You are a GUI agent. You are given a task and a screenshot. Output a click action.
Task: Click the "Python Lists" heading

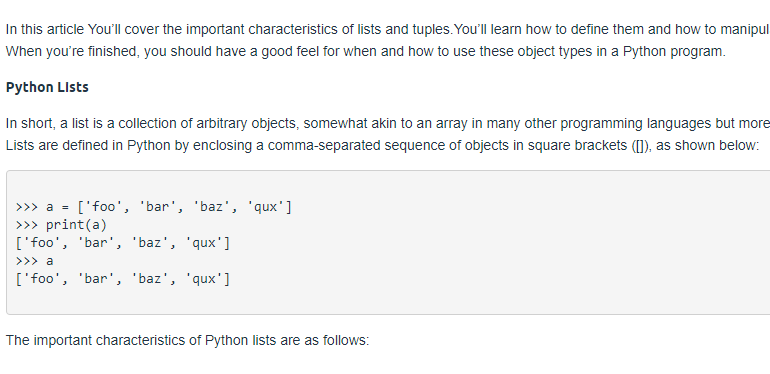click(x=47, y=87)
